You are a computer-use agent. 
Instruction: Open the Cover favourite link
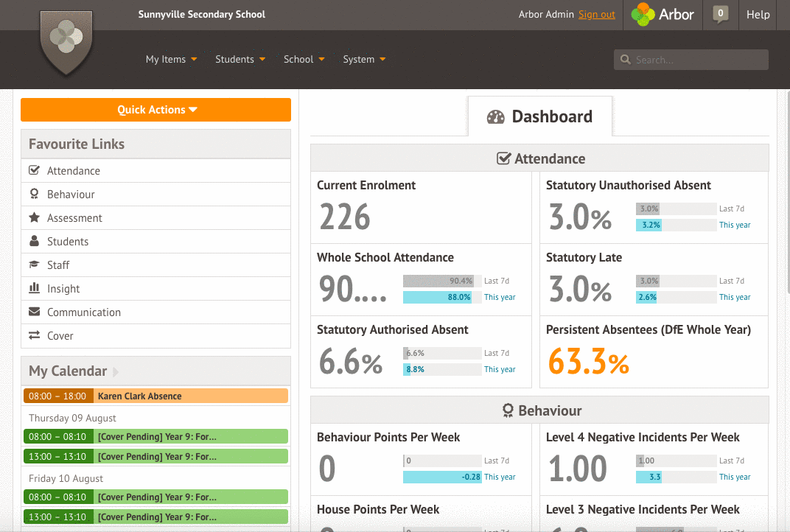coord(155,336)
